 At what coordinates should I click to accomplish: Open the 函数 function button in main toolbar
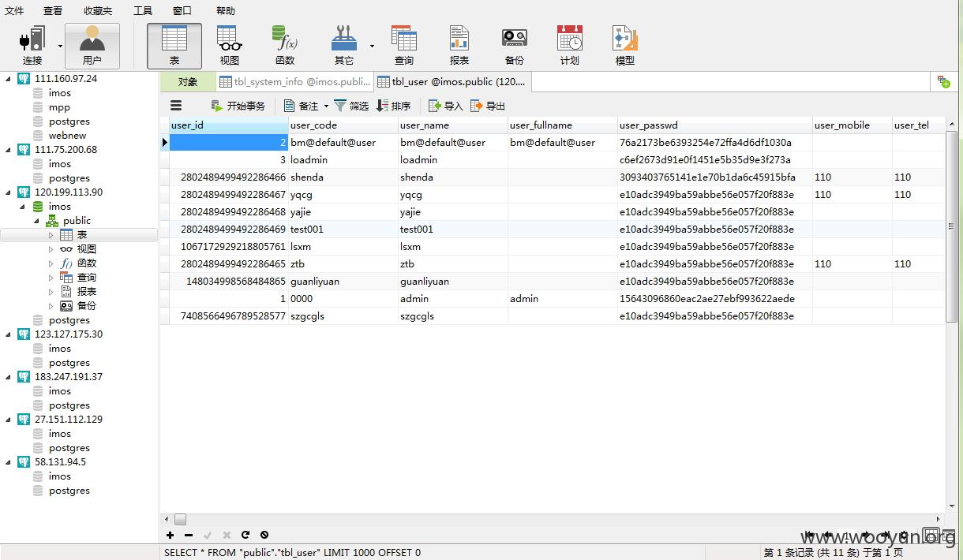click(285, 46)
